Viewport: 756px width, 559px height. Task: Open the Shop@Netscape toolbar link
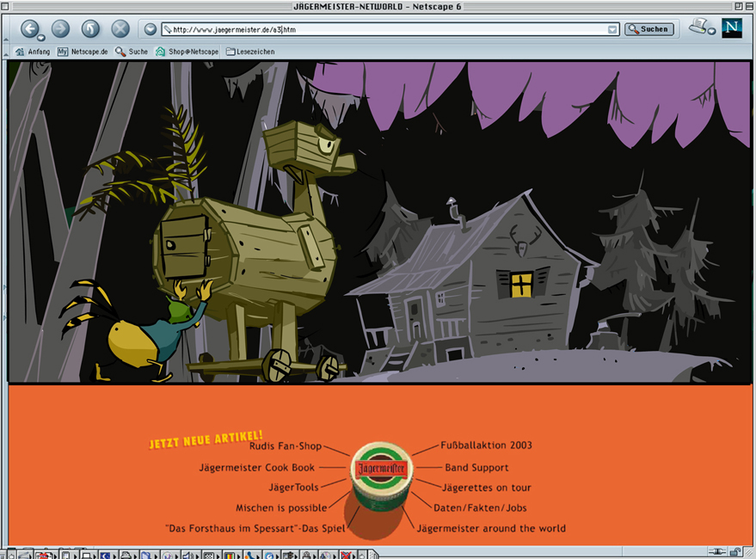(x=187, y=52)
